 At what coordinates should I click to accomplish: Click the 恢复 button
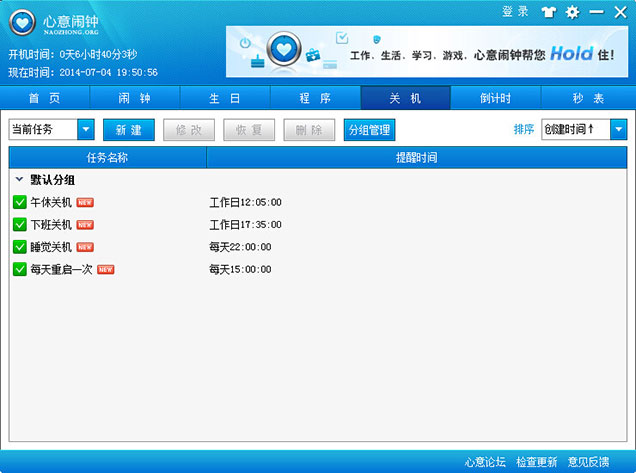pos(249,130)
